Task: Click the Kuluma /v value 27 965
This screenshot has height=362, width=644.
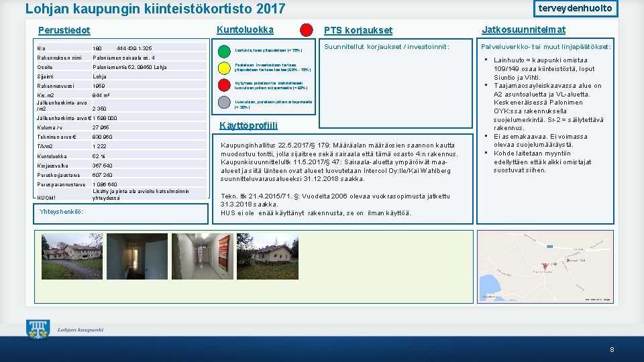Action: [101, 127]
